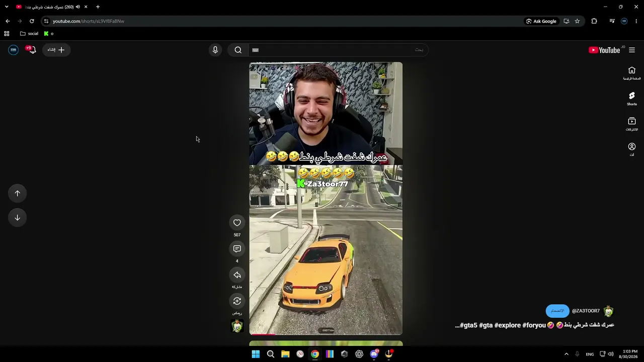This screenshot has width=644, height=362.
Task: Open the Chrome three-dot menu
Action: tap(636, 21)
